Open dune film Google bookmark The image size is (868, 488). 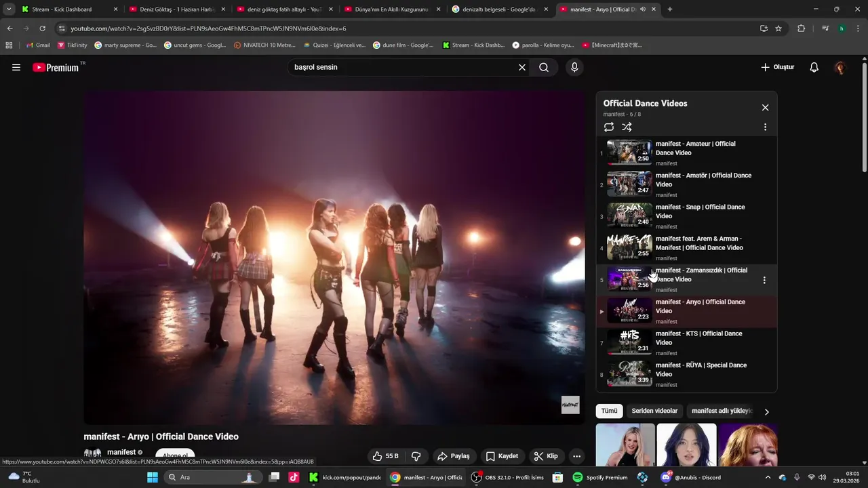tap(403, 45)
